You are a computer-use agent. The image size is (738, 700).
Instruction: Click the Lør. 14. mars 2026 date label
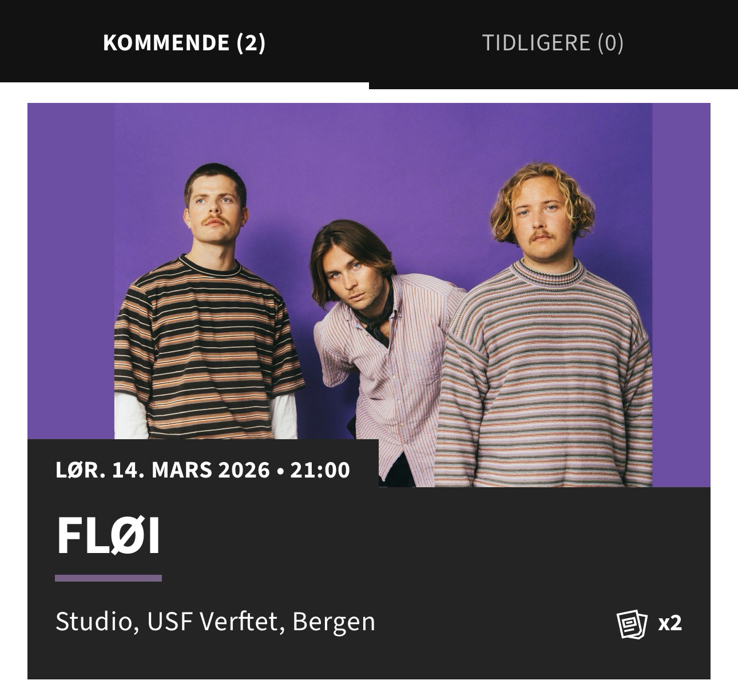click(x=162, y=470)
